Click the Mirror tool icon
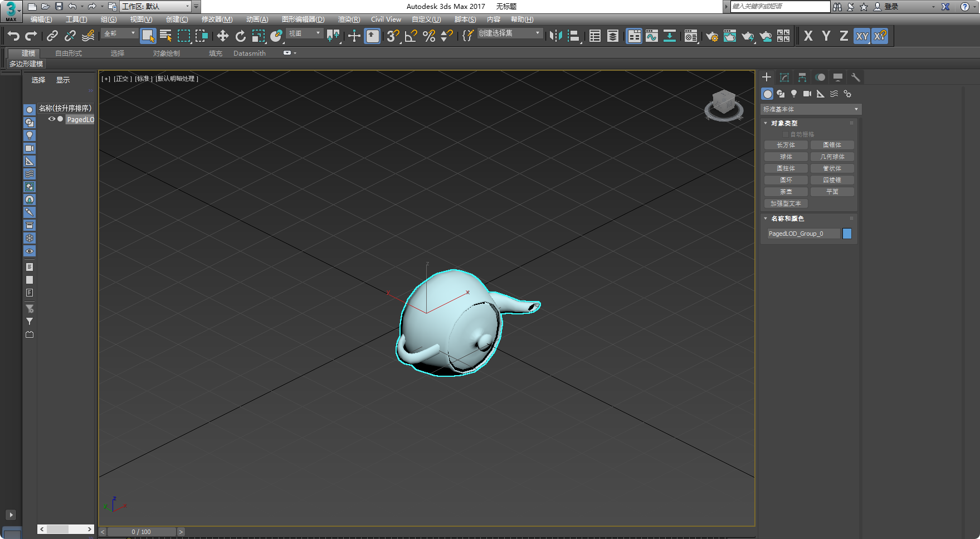The width and height of the screenshot is (980, 539). pyautogui.click(x=555, y=36)
